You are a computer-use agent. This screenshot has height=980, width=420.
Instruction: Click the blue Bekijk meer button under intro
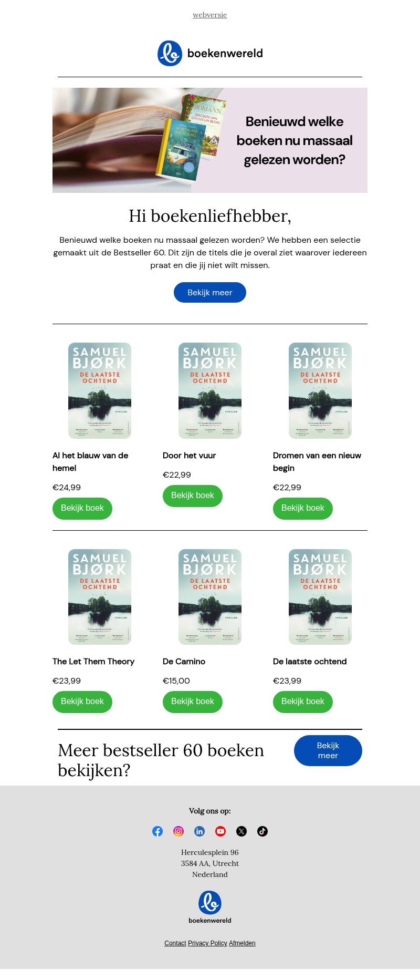[210, 293]
